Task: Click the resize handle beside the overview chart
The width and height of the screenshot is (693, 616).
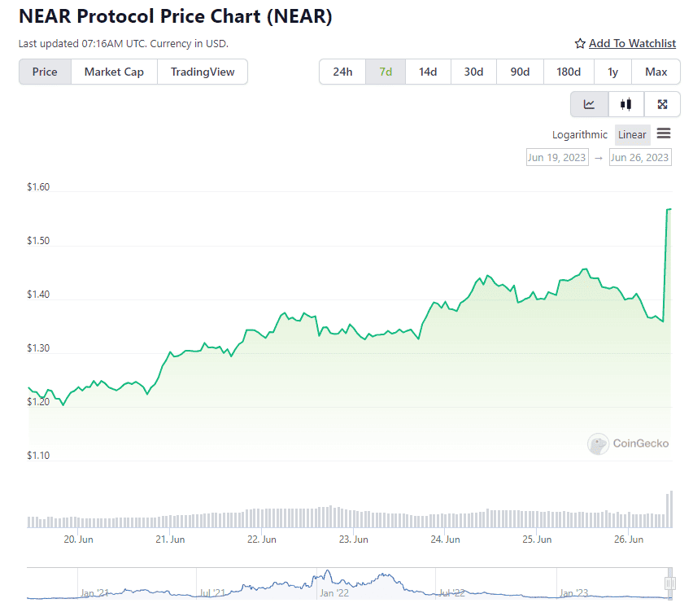Action: click(671, 583)
